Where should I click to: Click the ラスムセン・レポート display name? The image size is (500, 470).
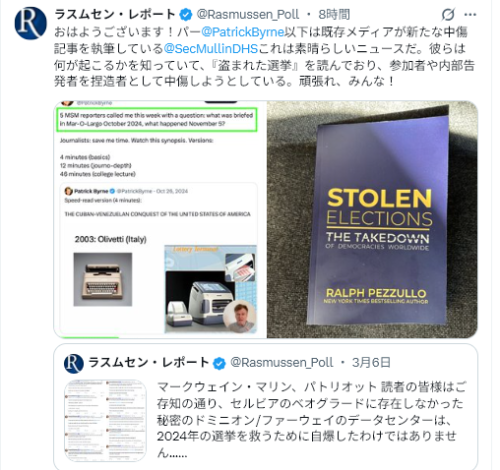115,15
